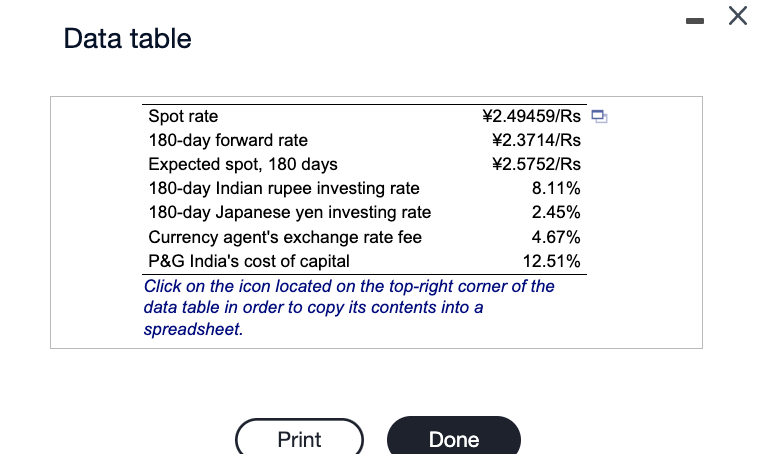Select the ¥2.3714/Rs forward rate value
Image resolution: width=768 pixels, height=454 pixels.
point(536,140)
